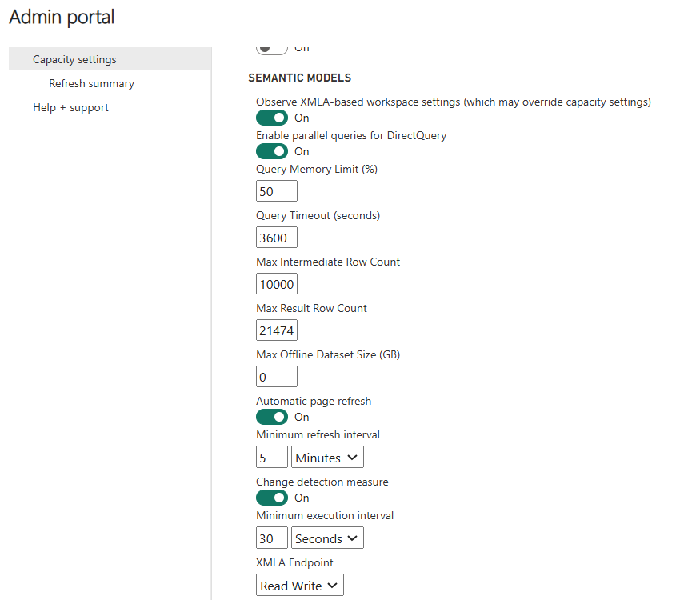This screenshot has height=600, width=700.
Task: Click the Query Timeout (seconds) field
Action: [277, 238]
